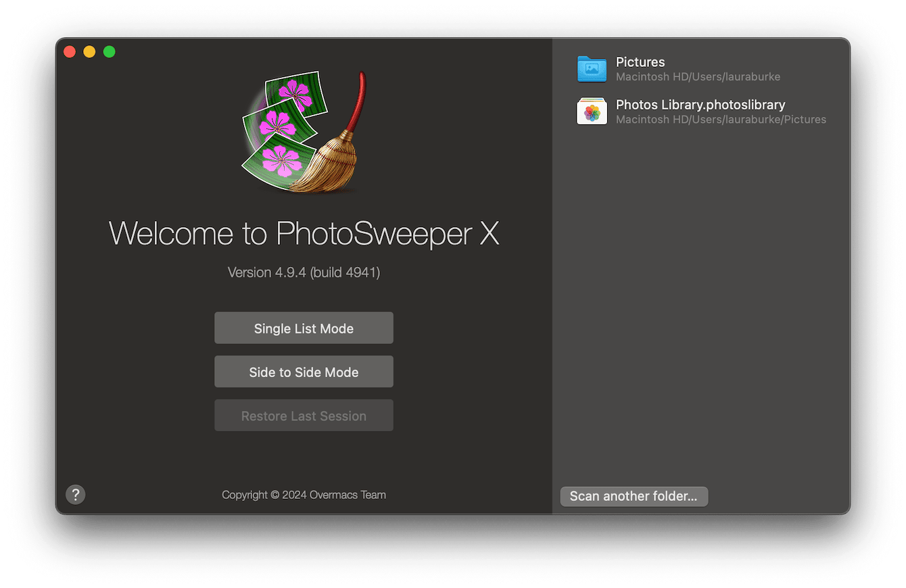906x588 pixels.
Task: Click the PhotoSweeper broom logo
Action: (x=304, y=132)
